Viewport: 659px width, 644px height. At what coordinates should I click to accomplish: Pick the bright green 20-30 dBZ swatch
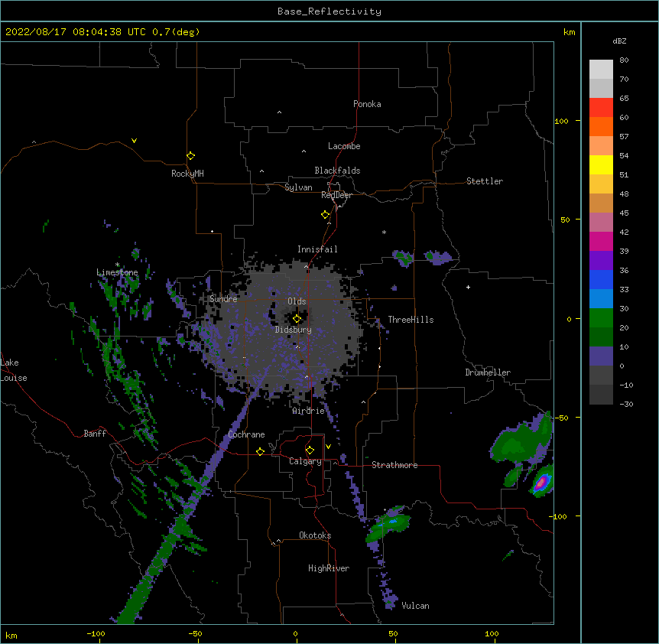tap(601, 318)
